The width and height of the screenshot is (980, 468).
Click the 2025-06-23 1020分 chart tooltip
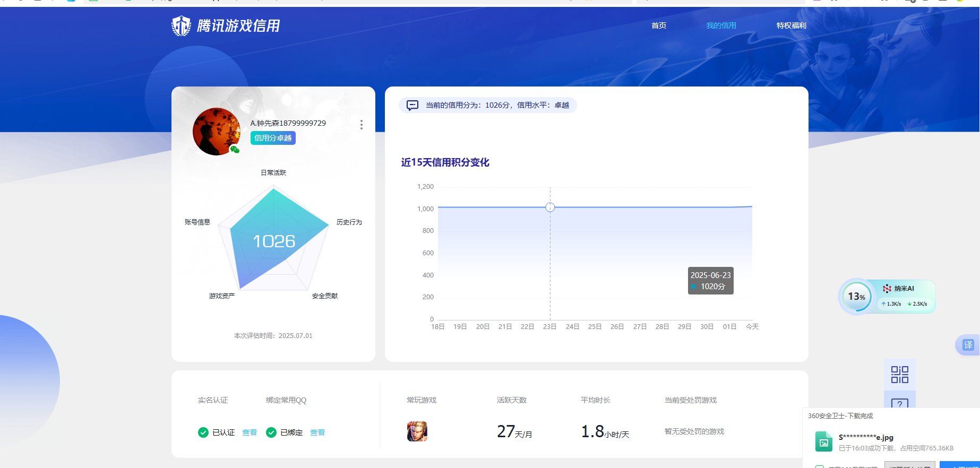(x=711, y=281)
